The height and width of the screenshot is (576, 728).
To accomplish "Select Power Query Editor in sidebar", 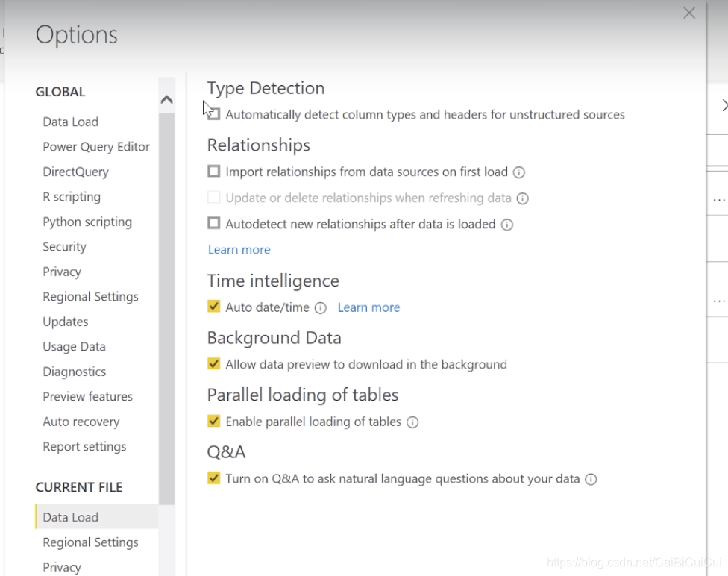I will 96,147.
